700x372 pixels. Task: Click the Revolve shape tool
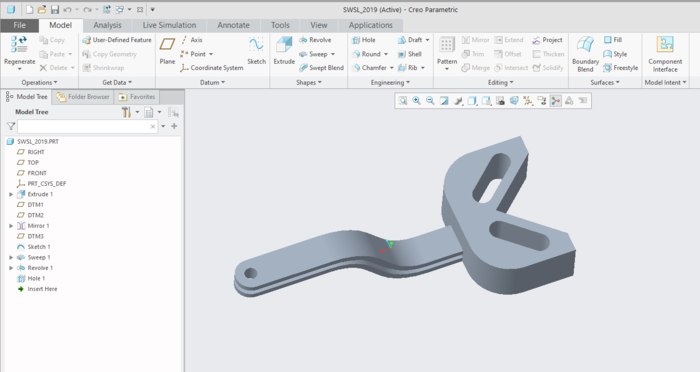point(315,40)
